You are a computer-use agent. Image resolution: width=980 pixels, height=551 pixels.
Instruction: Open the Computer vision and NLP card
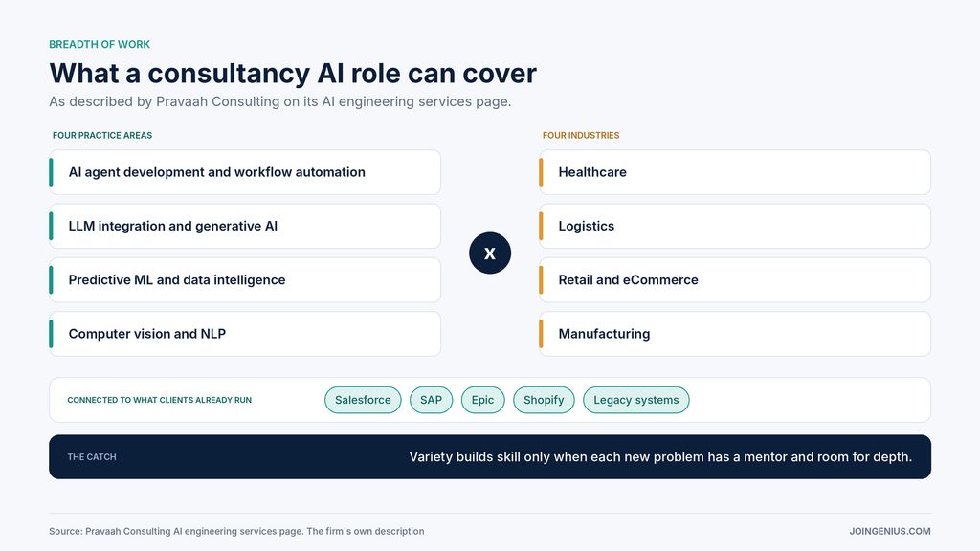[245, 334]
